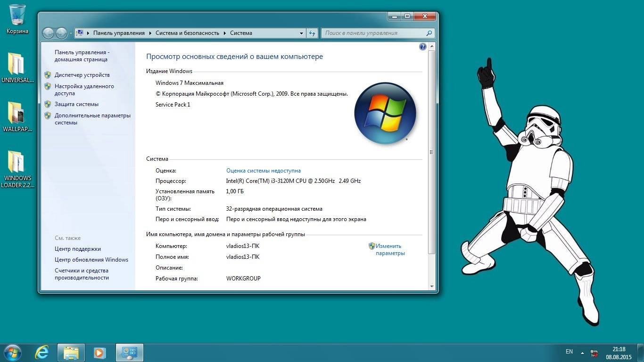The height and width of the screenshot is (362, 644).
Task: Open Счетчики и средства производительности link
Action: [82, 274]
